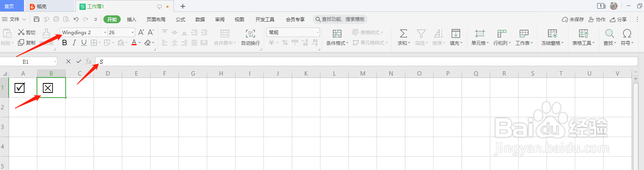Image resolution: width=644 pixels, height=170 pixels.
Task: Increase decimal places
Action: point(305,42)
